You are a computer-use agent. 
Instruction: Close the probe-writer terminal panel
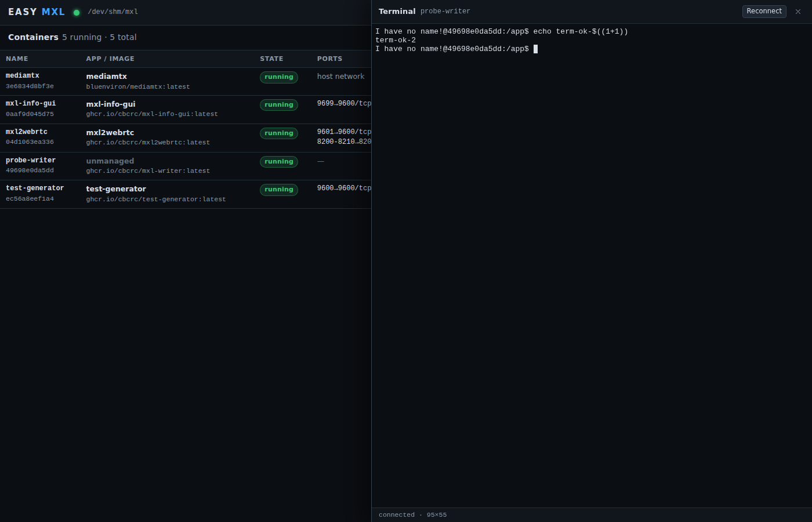(x=798, y=12)
